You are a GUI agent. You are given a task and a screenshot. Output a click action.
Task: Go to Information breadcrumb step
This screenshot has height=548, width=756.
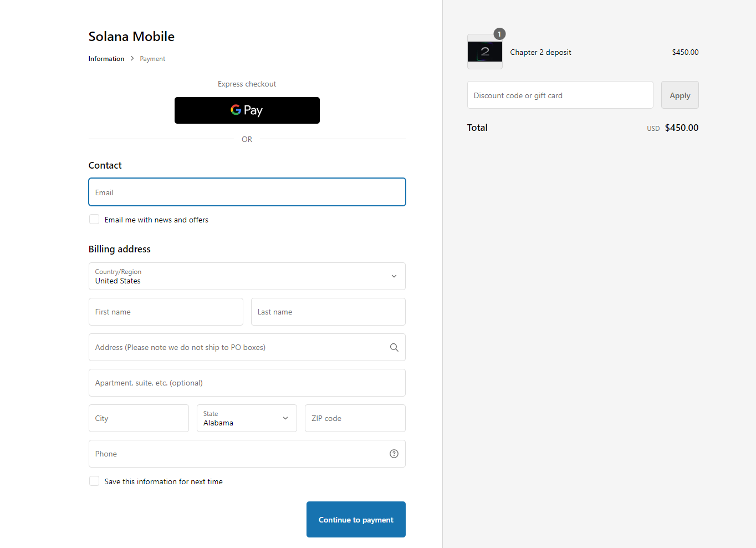(106, 59)
